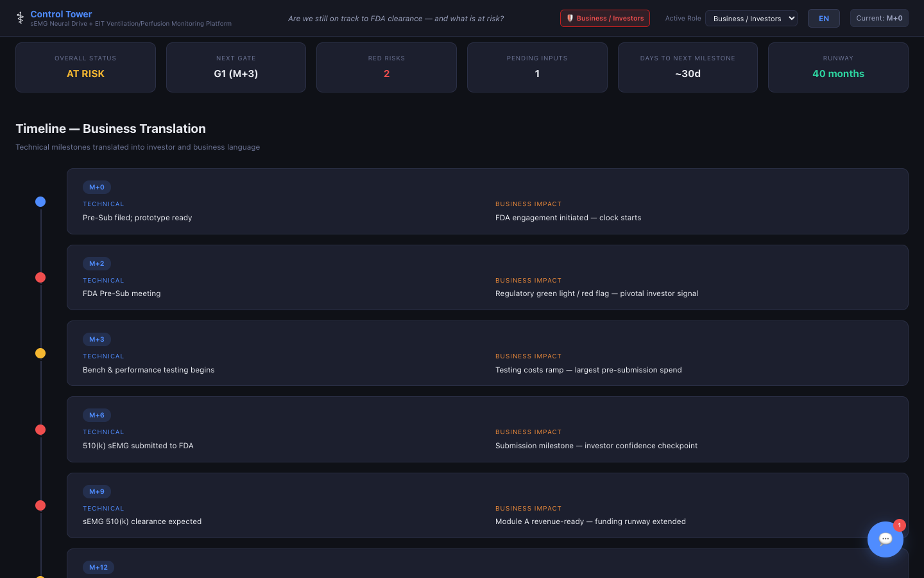Select the yellow M+3 timeline dot

(40, 353)
